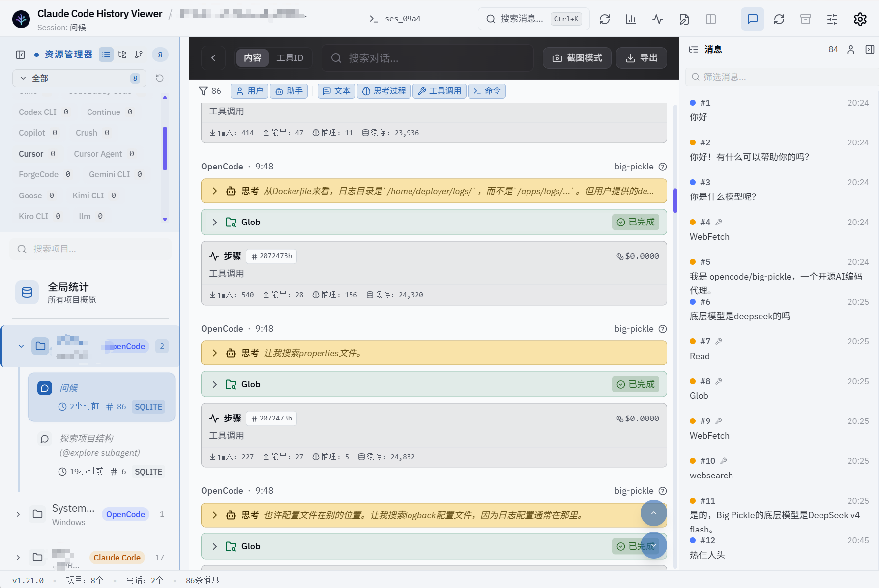Click the 筛选消息 filter field
Screen dimensions: 879x588
(782, 77)
